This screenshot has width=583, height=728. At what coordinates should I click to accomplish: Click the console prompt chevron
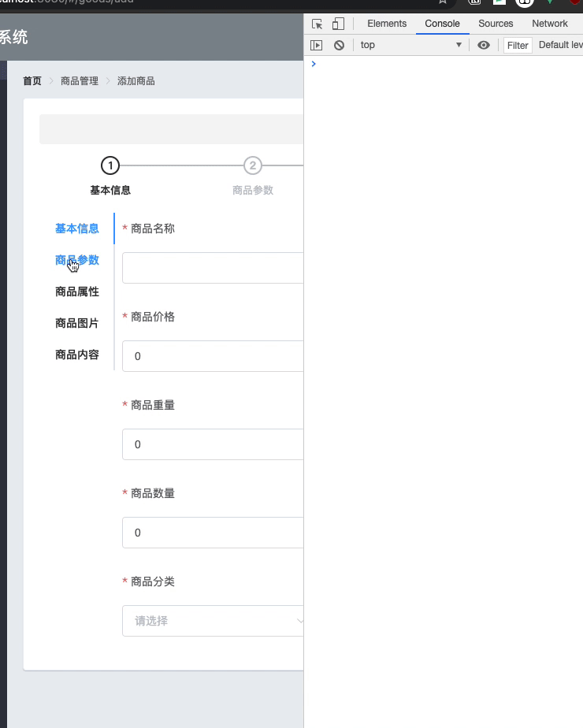[x=314, y=64]
